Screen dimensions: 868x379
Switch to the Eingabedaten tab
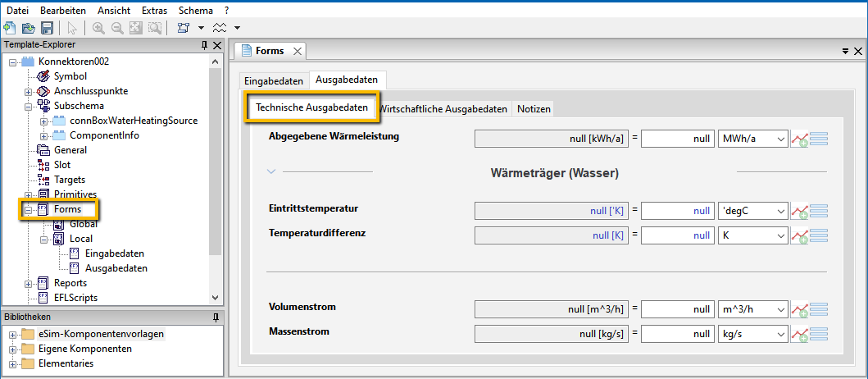[x=274, y=81]
